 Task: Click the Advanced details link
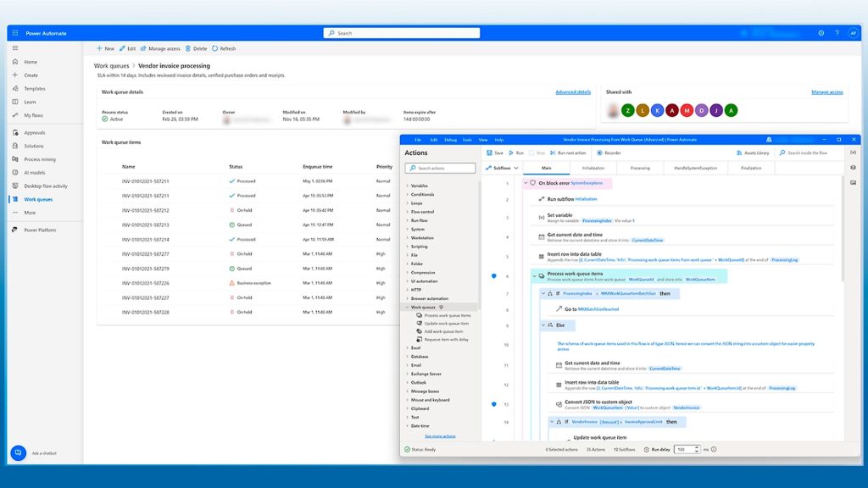click(573, 91)
